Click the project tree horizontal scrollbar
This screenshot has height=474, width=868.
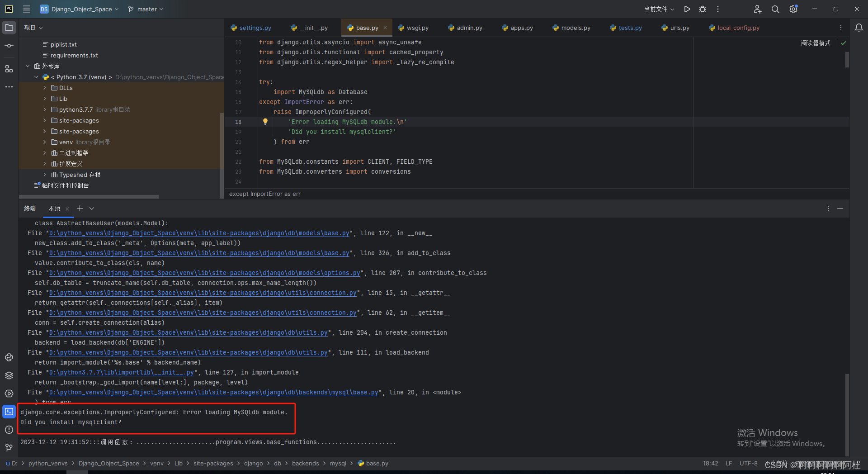click(89, 197)
